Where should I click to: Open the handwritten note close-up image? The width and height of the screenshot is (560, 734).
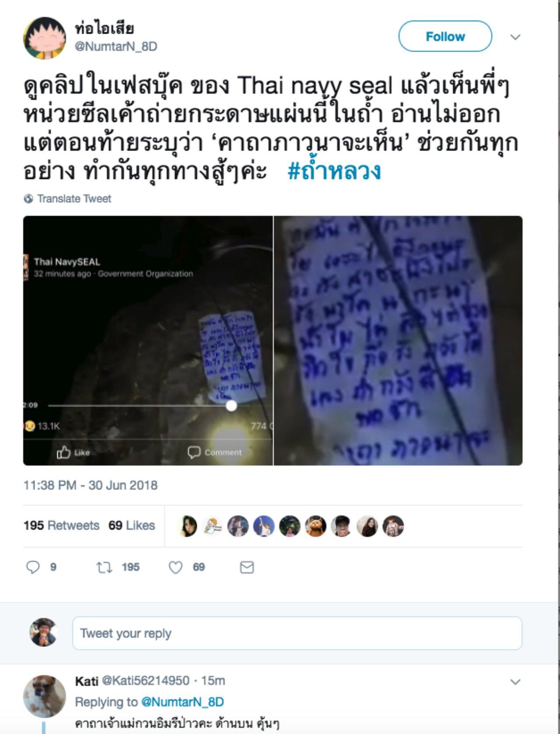pos(398,341)
